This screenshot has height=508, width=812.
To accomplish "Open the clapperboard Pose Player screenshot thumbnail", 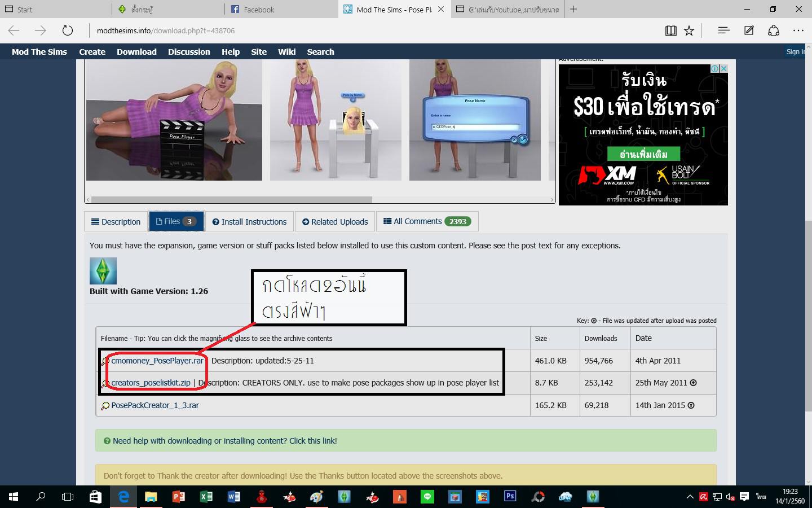I will click(x=174, y=120).
